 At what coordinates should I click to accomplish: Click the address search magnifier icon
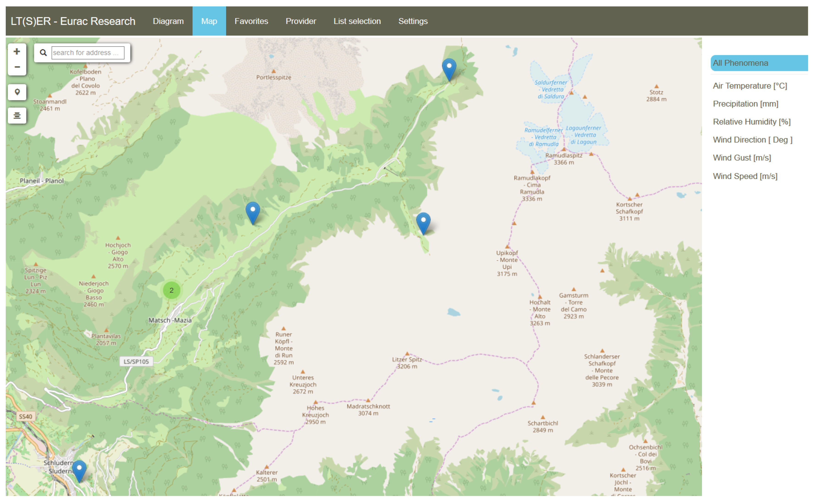(43, 53)
